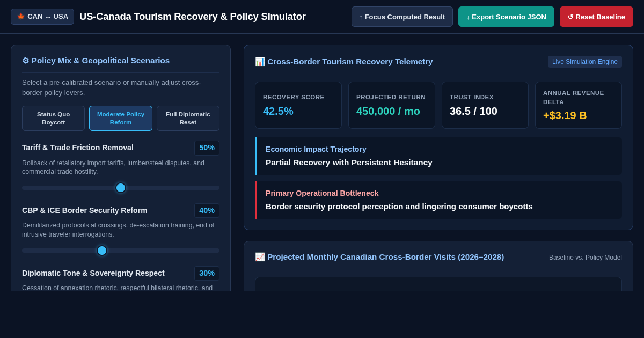Click the CBP & ICE Border Security Reform label
This screenshot has height=338, width=644.
tap(85, 210)
